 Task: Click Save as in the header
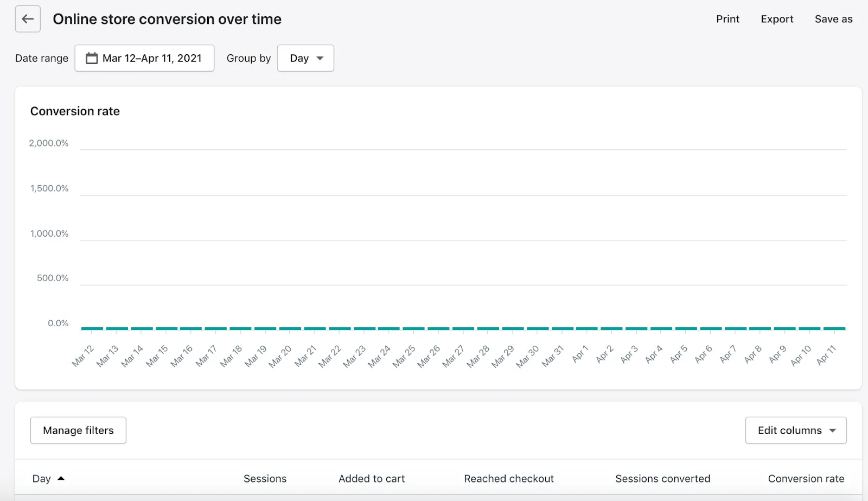point(833,19)
